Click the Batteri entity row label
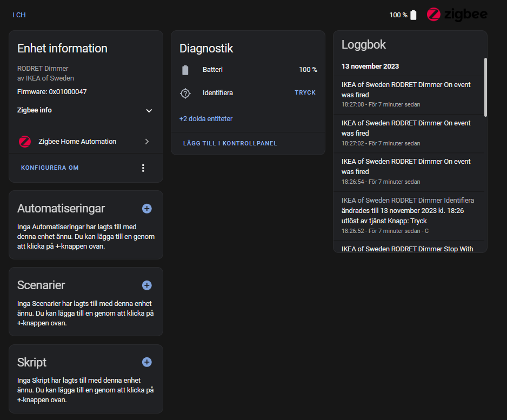 pos(212,70)
